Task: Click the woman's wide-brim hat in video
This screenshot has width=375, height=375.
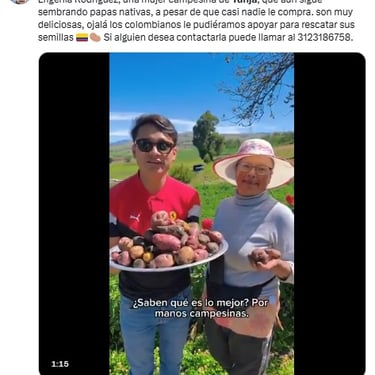Action: point(253,162)
